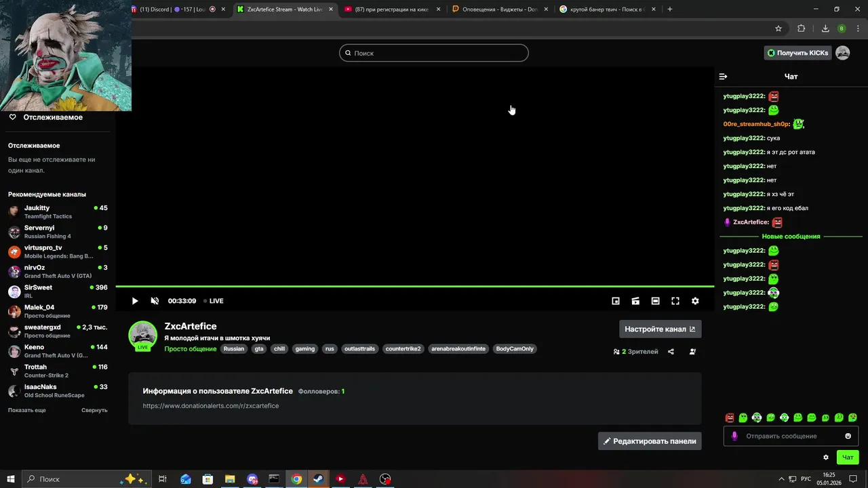Switch player to theater mode
868x488 pixels.
tap(655, 301)
